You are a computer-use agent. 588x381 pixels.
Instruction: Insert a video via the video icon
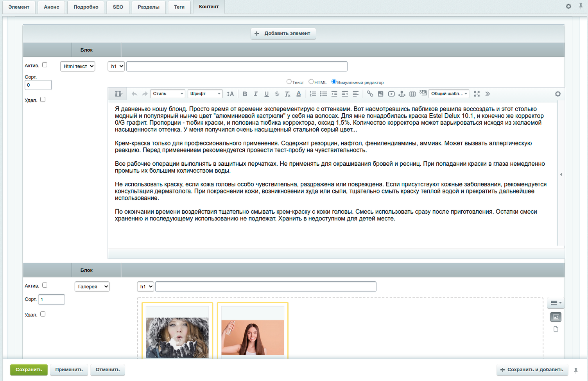(x=391, y=93)
